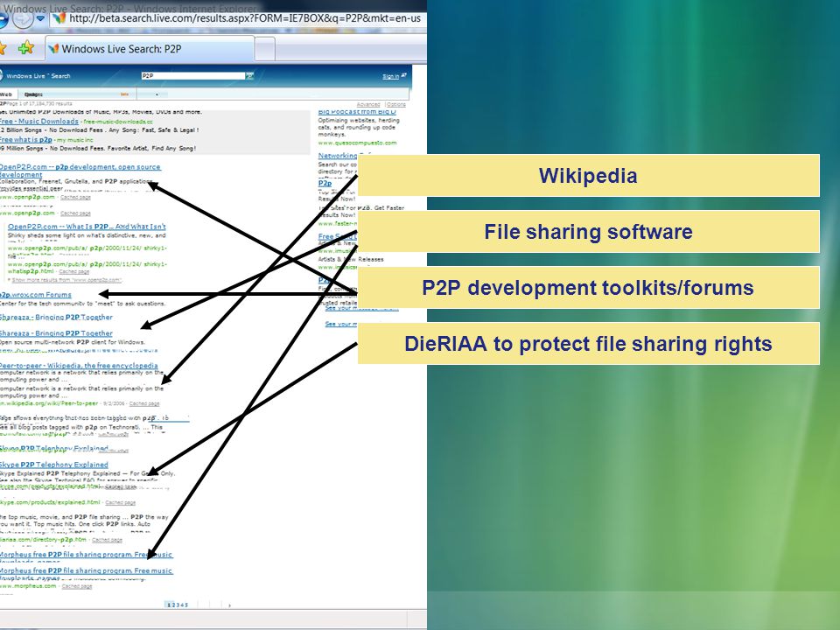The image size is (840, 630).
Task: Click the Internet Explorer forward navigation button
Action: pos(23,19)
